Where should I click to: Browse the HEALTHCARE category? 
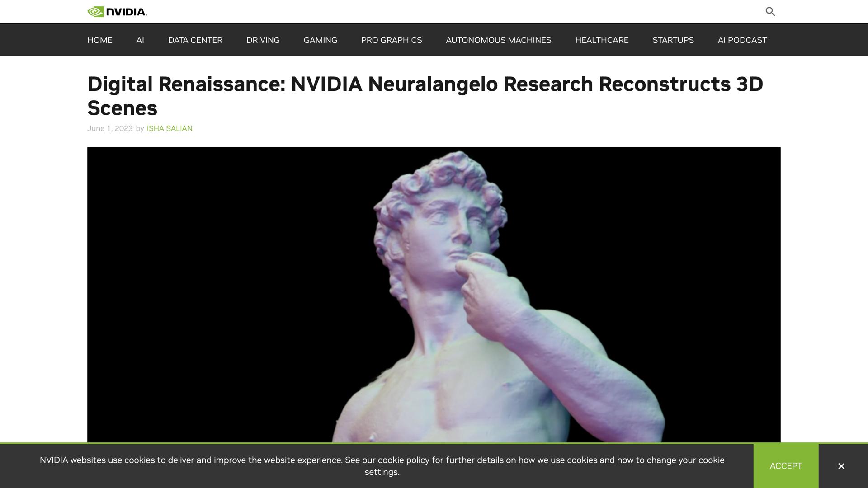coord(601,40)
